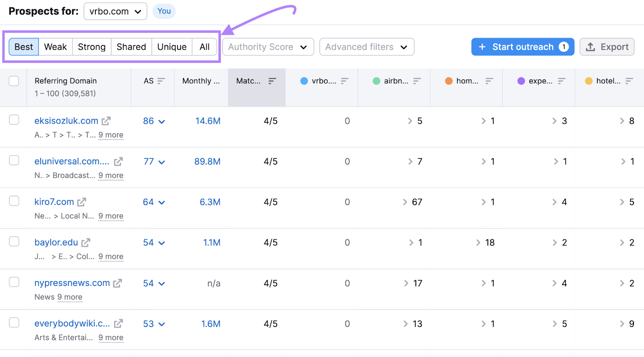Tick the checkbox for everybodywiki
The image size is (644, 357).
tap(14, 322)
